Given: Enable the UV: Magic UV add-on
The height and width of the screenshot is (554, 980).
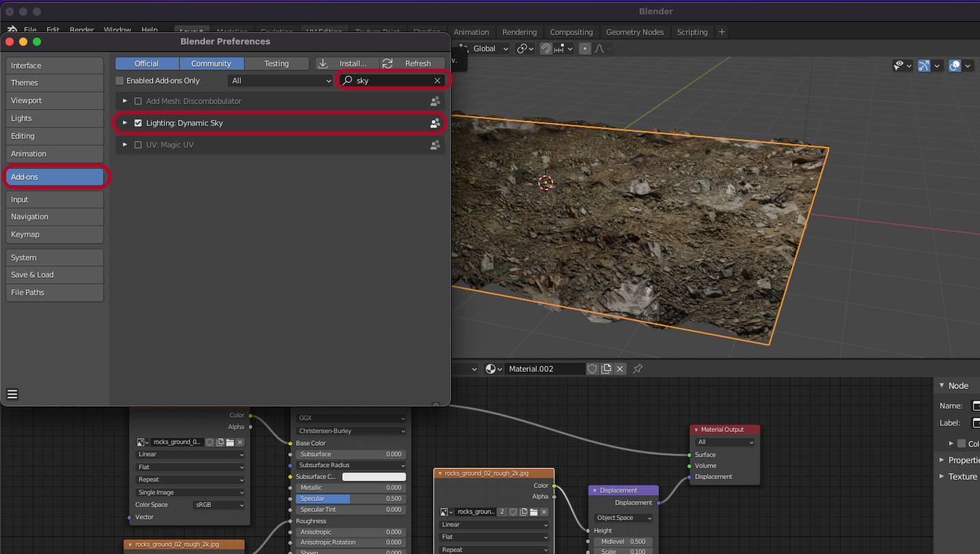Looking at the screenshot, I should (138, 145).
